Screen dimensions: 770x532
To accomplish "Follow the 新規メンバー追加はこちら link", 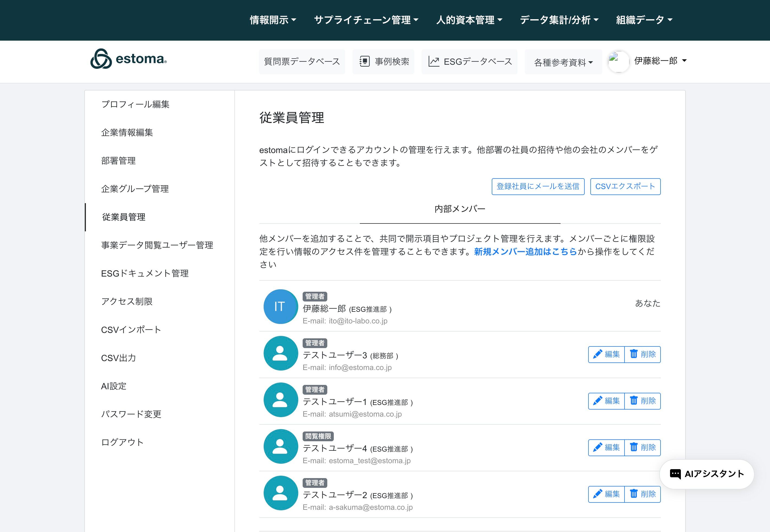I will pos(525,252).
